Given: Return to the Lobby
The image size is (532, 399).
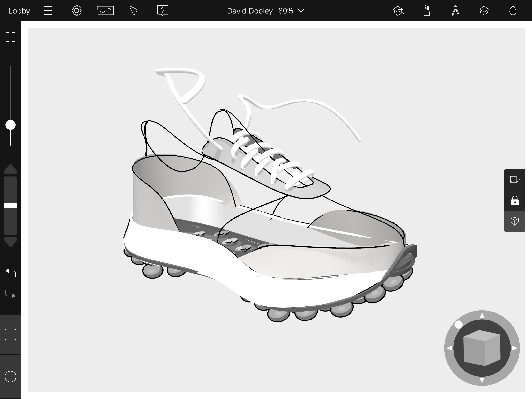Looking at the screenshot, I should [x=19, y=11].
